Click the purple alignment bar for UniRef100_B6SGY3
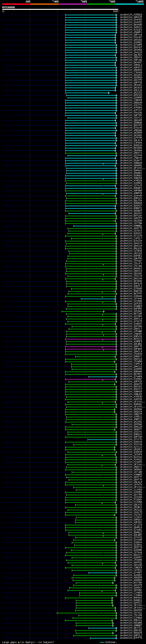Viewport: 146px width, 644px height. point(91,339)
